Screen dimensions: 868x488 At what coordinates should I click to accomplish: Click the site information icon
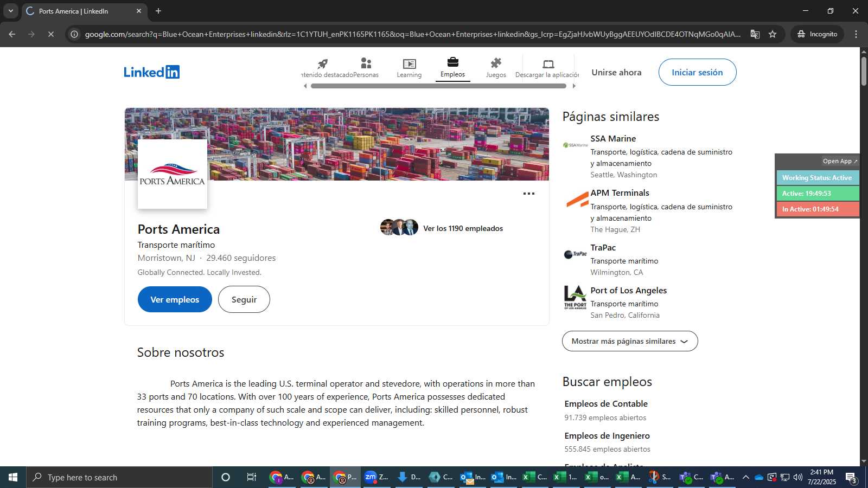74,34
